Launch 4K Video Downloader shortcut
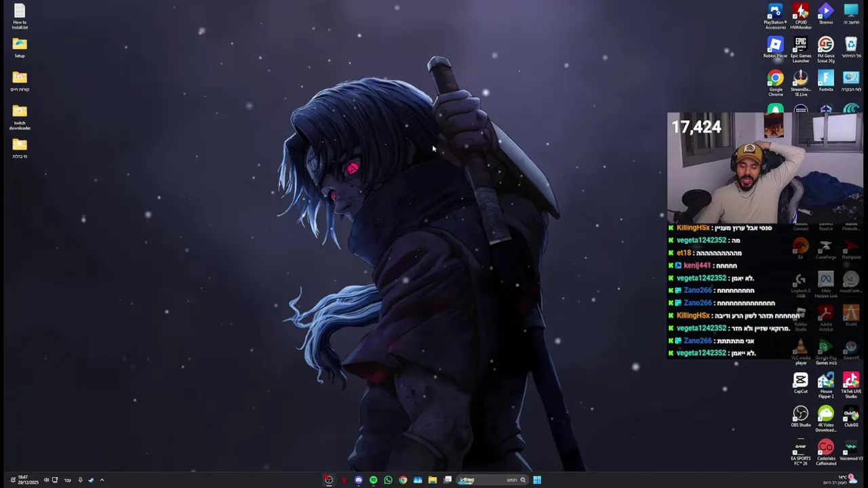The width and height of the screenshot is (868, 488). coord(825,420)
